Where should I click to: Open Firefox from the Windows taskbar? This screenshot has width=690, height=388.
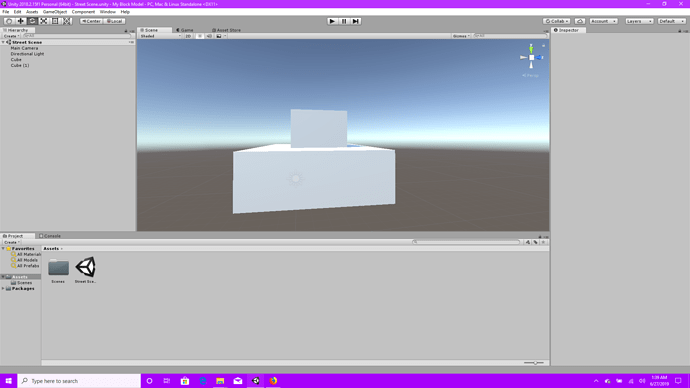(x=273, y=381)
